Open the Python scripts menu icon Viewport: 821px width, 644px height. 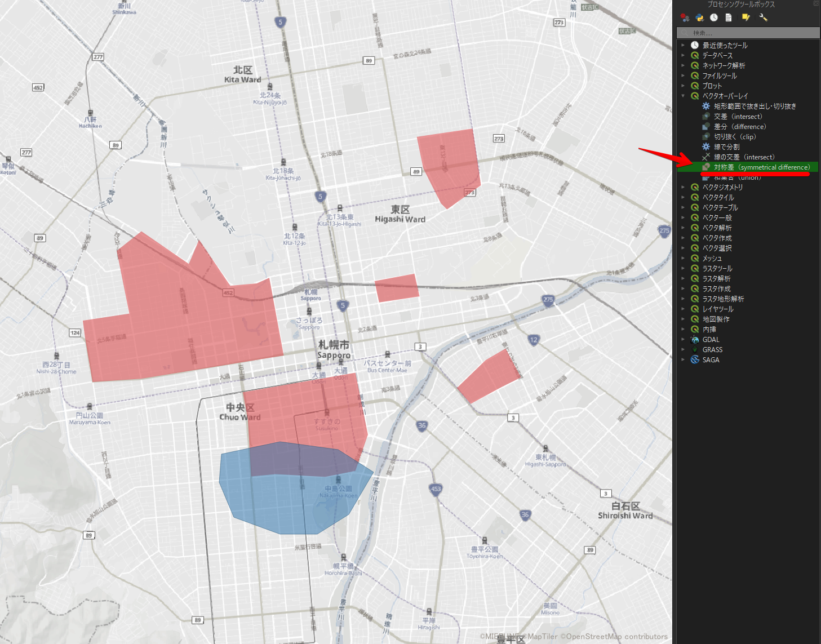tap(699, 17)
